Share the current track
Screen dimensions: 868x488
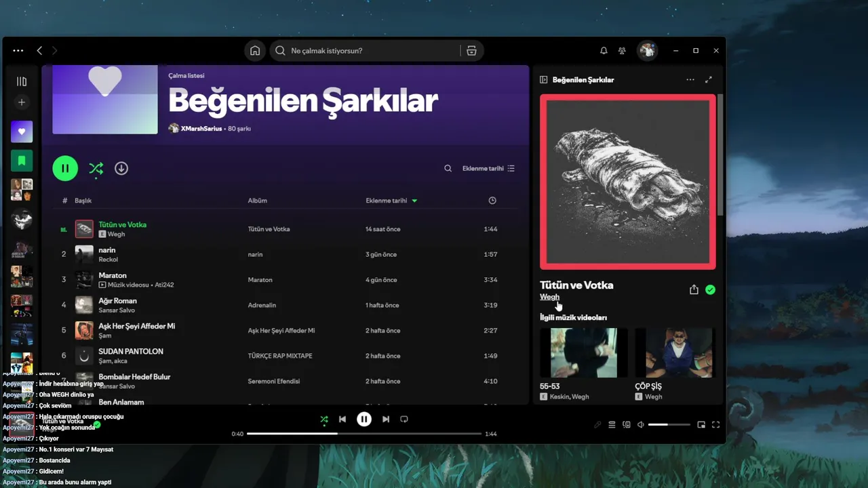pyautogui.click(x=694, y=289)
